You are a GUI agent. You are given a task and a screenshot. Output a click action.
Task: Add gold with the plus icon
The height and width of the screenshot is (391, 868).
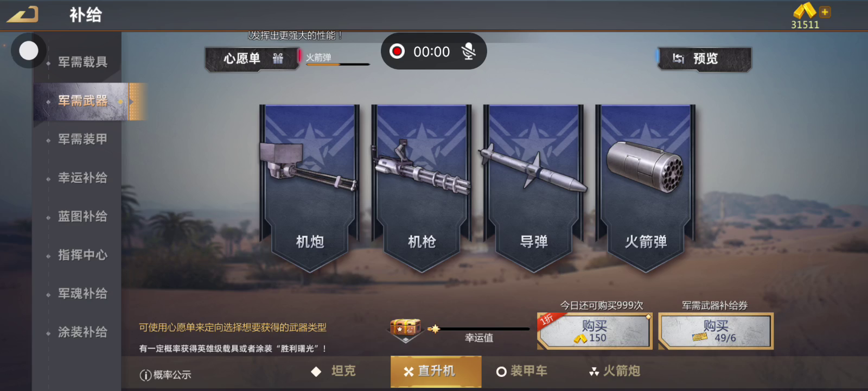point(825,12)
